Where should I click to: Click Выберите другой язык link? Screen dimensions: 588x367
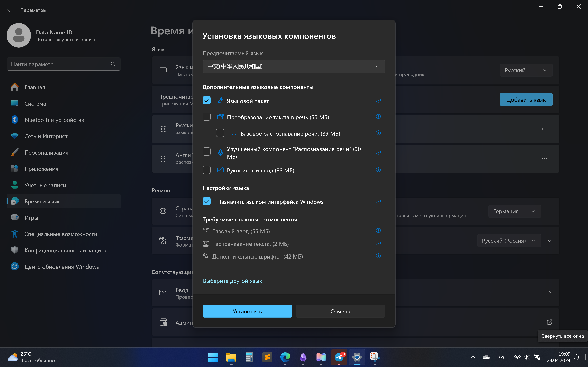point(232,281)
